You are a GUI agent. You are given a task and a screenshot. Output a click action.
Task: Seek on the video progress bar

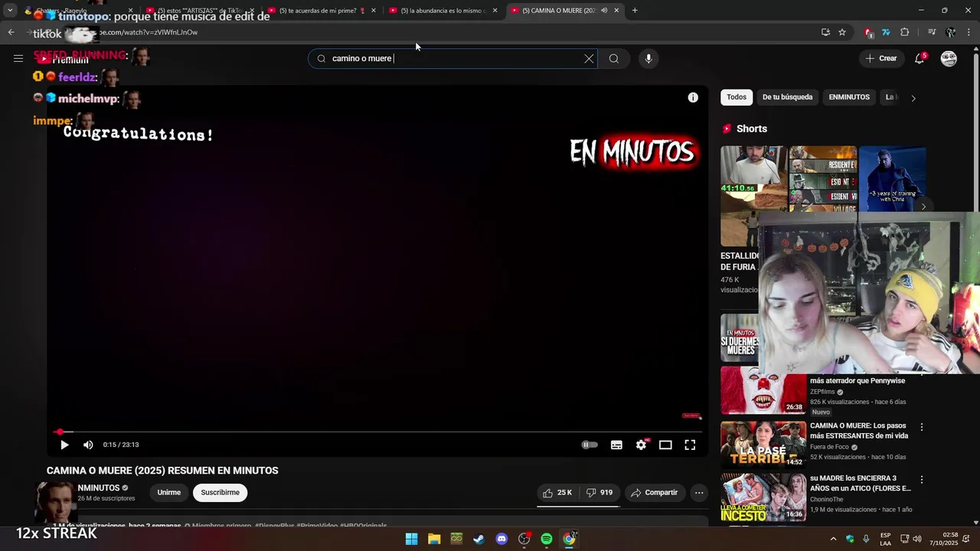[377, 432]
